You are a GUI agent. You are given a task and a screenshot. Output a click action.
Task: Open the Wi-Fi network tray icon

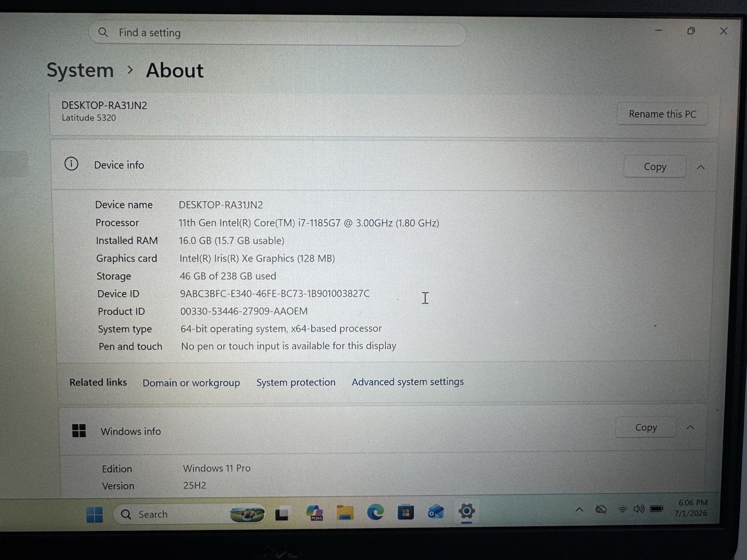[x=622, y=509]
